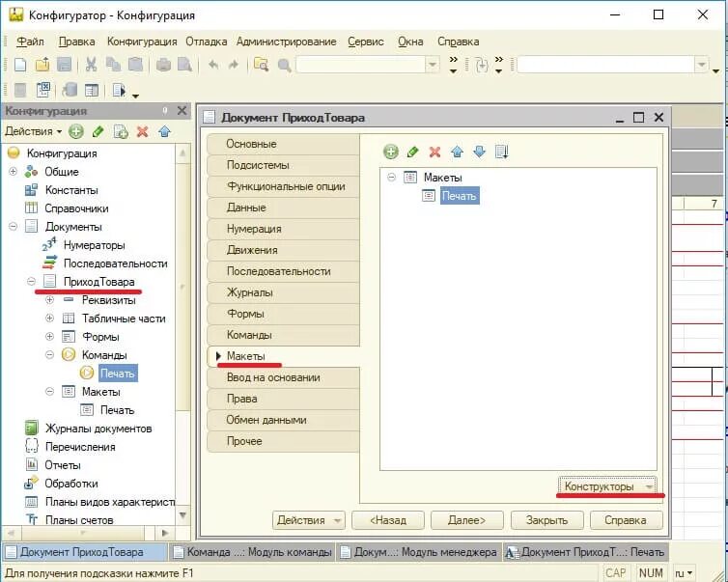
Task: Switch to Модуль менеджера window tab
Action: coord(418,552)
